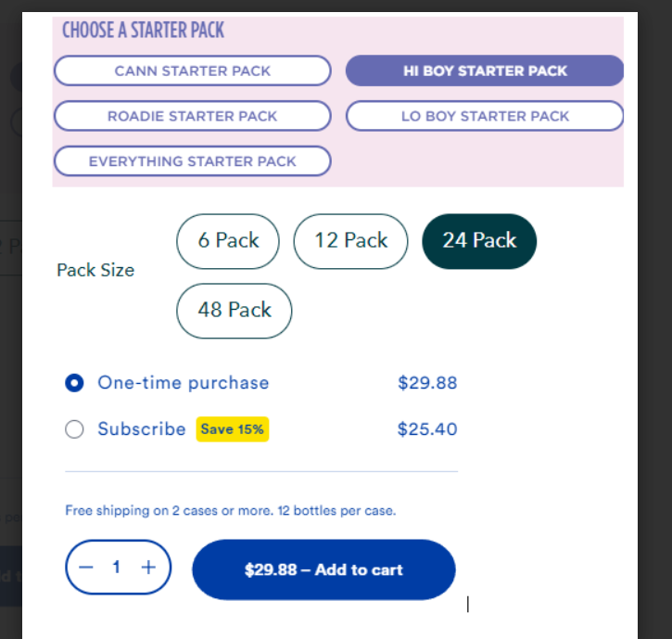
Task: Decrease quantity with the minus icon
Action: pyautogui.click(x=86, y=568)
